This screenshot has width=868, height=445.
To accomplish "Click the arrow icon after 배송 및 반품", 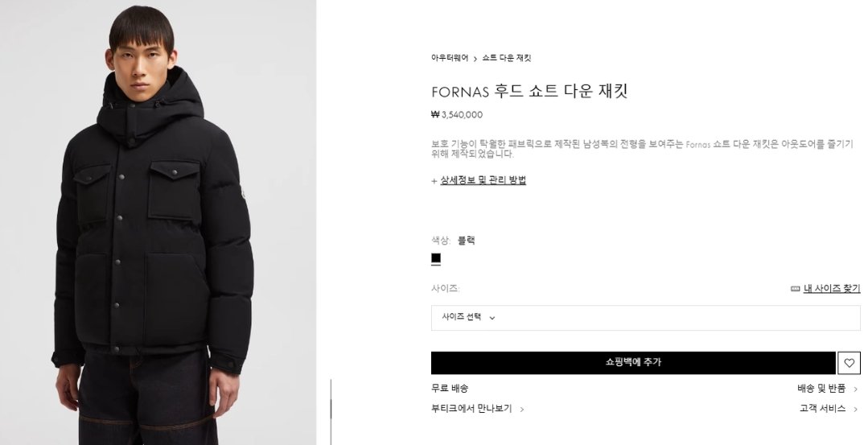I will (855, 389).
